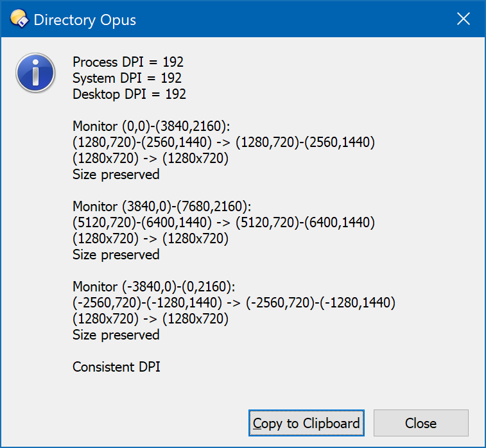Click the Close button

point(421,423)
